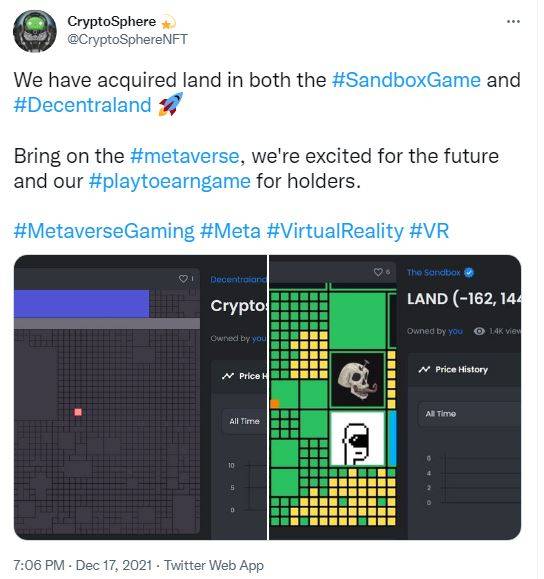Open the CryptoSphere profile avatar
The height and width of the screenshot is (579, 544).
[x=35, y=31]
